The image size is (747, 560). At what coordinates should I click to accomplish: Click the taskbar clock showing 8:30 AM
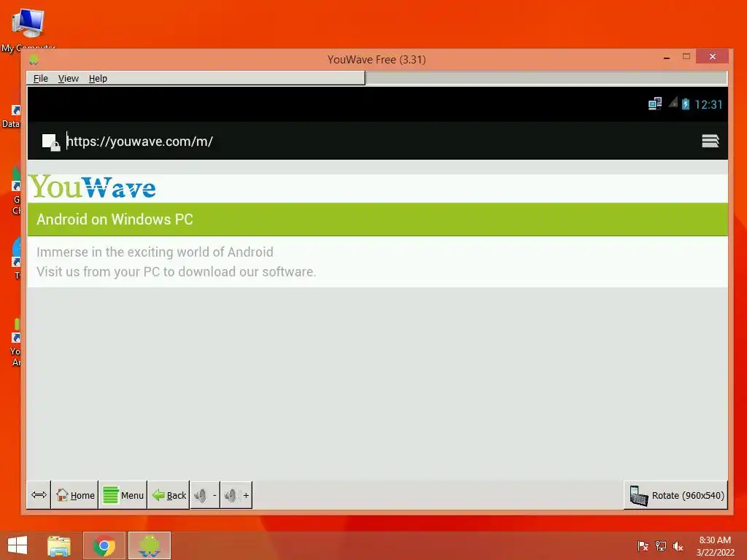[x=715, y=546]
